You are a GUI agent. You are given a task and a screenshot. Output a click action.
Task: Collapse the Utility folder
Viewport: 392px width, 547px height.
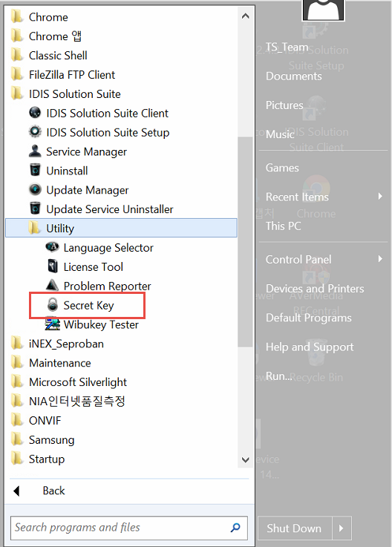[x=121, y=228]
